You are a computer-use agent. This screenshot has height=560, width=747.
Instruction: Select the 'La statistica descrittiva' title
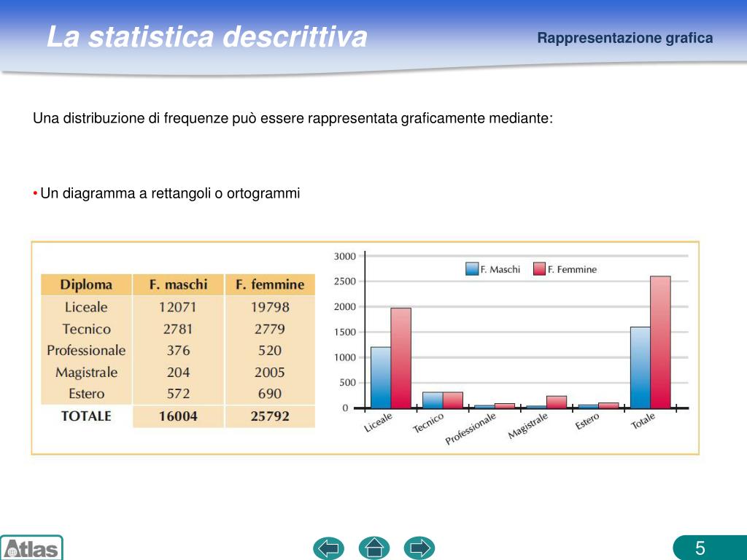point(207,36)
